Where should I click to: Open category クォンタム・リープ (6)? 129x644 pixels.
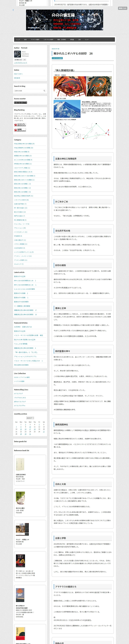(x=21, y=224)
